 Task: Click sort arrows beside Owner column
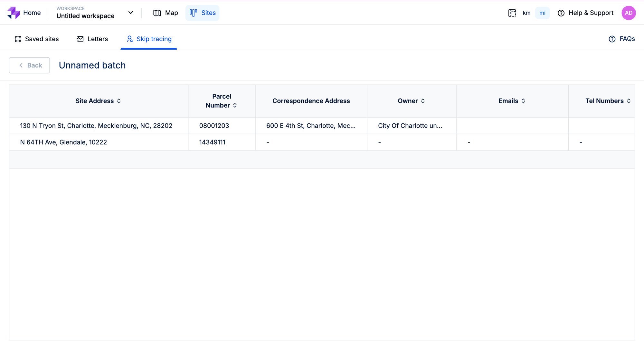pos(423,101)
